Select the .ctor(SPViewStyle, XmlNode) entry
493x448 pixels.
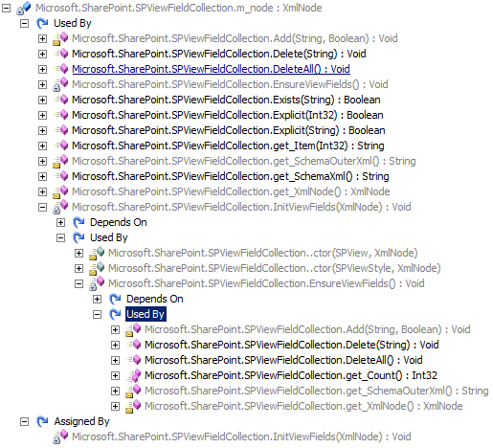pos(275,268)
